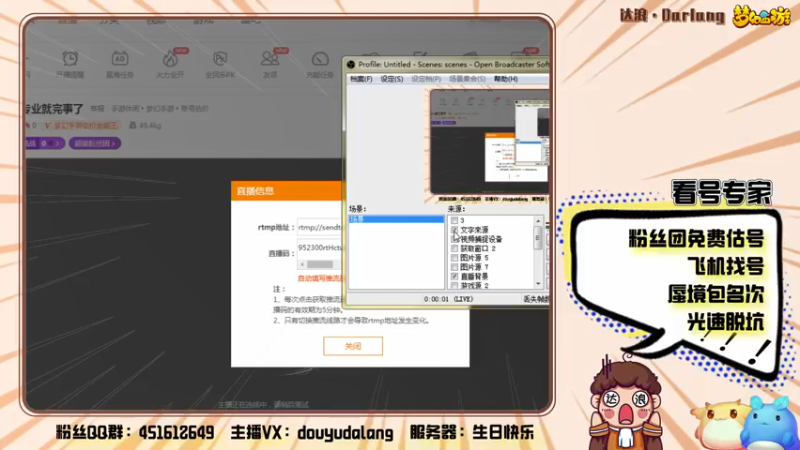The width and height of the screenshot is (800, 450).
Task: Click the 梦幻手游估价全能王 orange tag
Action: pyautogui.click(x=82, y=125)
